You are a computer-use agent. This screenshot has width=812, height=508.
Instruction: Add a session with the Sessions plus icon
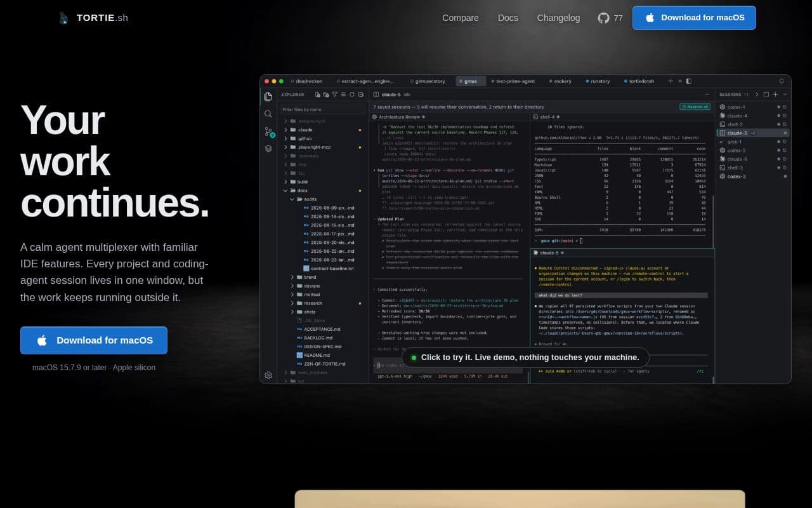tap(775, 95)
